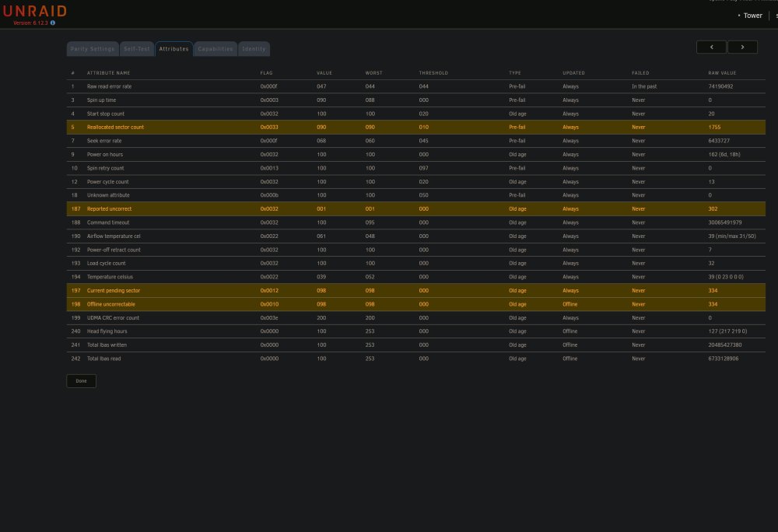The image size is (778, 532).
Task: Open the Parity Settings tab
Action: [x=93, y=49]
